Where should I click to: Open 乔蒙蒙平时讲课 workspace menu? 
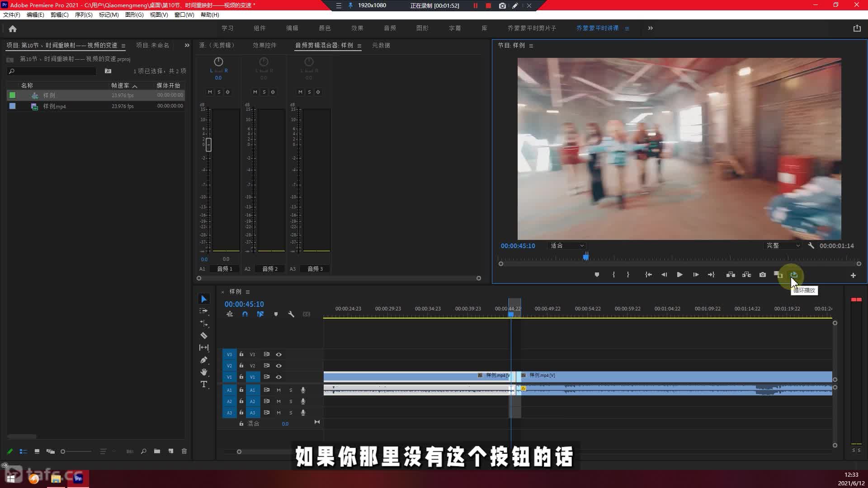[x=627, y=28]
